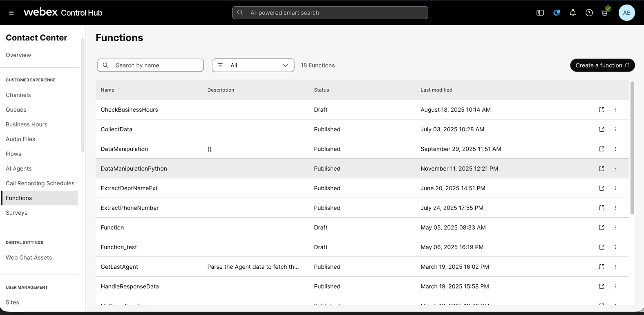Click Create a function button

coord(602,65)
